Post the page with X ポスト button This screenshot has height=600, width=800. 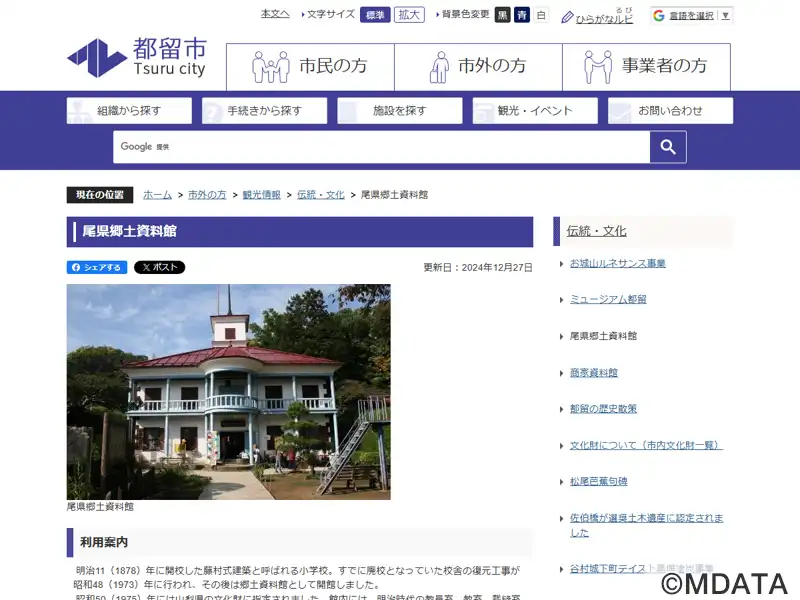tap(160, 267)
